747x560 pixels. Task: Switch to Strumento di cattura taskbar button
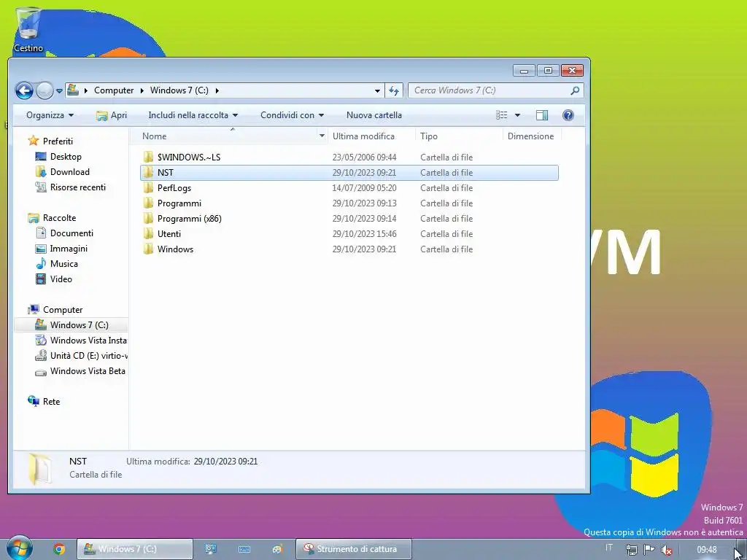tap(354, 549)
